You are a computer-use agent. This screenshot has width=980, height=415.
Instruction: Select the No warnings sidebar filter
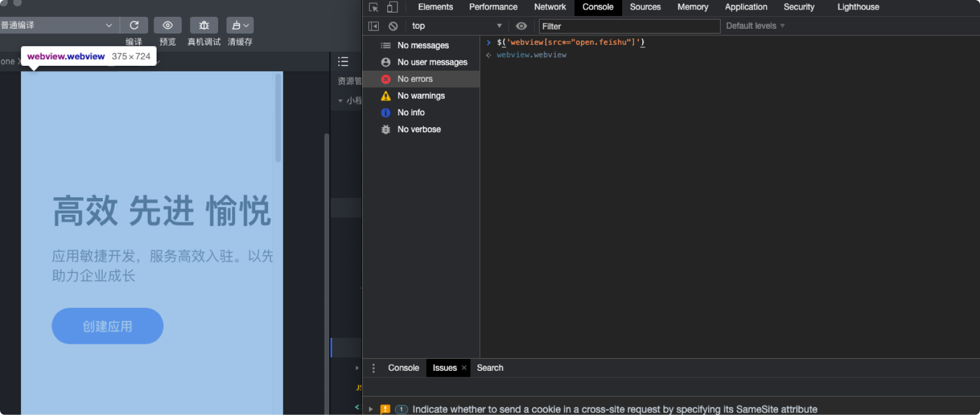coord(421,96)
